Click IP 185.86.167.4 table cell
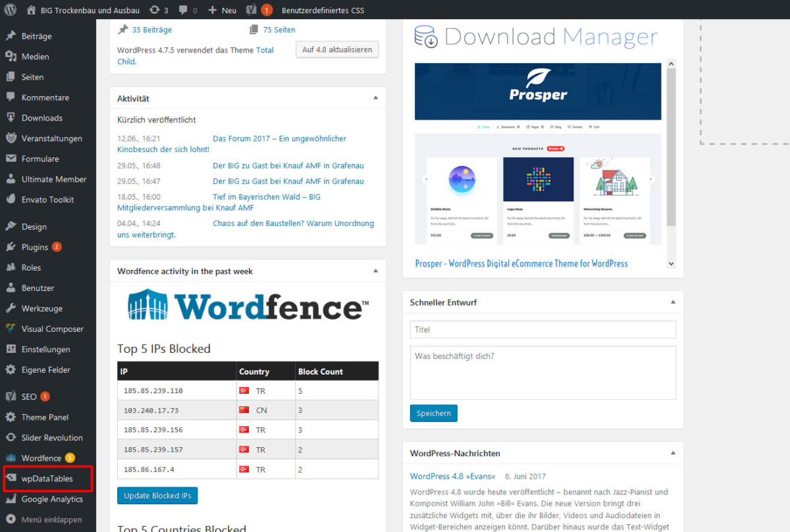This screenshot has width=790, height=532. tap(177, 469)
